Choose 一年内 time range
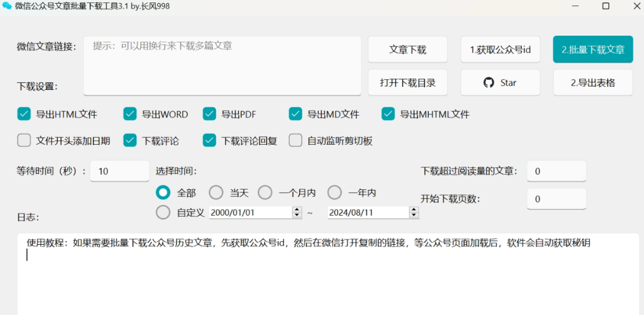 coord(335,192)
